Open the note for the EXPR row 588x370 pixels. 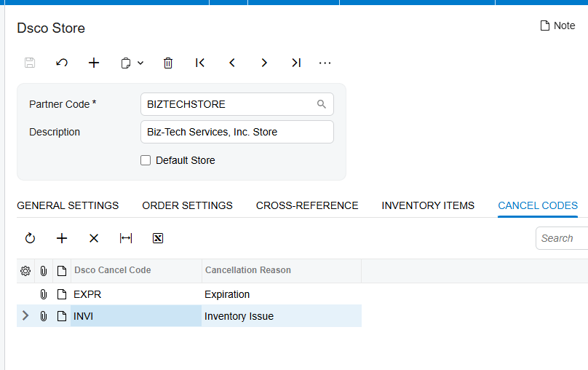62,294
